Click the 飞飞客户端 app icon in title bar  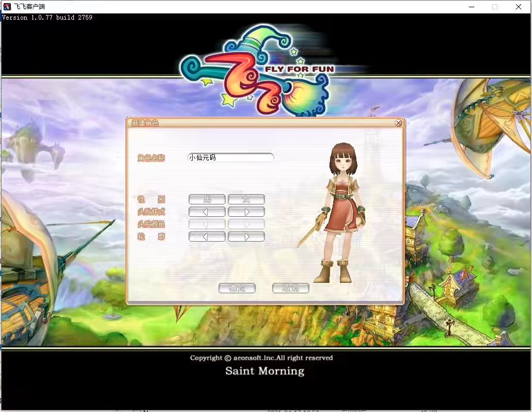point(7,7)
